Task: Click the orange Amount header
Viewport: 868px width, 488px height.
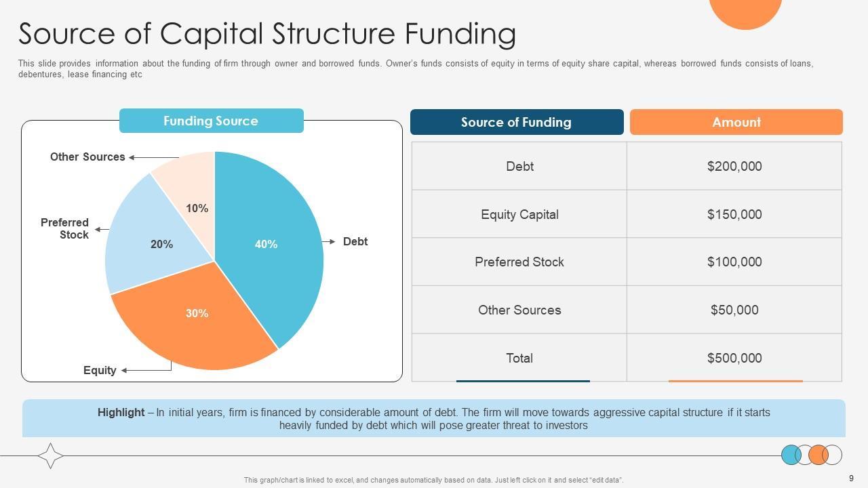Action: (736, 122)
